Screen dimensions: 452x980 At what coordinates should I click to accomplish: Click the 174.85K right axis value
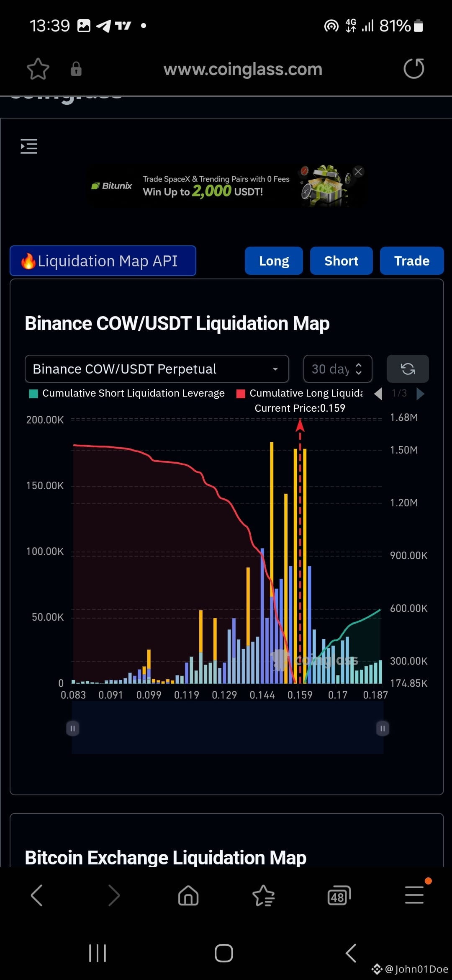pyautogui.click(x=409, y=683)
